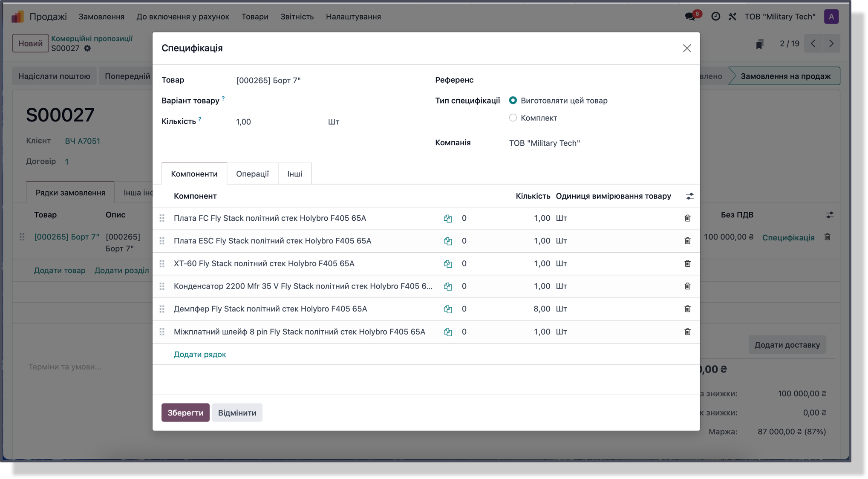The height and width of the screenshot is (479, 868).
Task: Close the Специфікація dialog
Action: [686, 48]
